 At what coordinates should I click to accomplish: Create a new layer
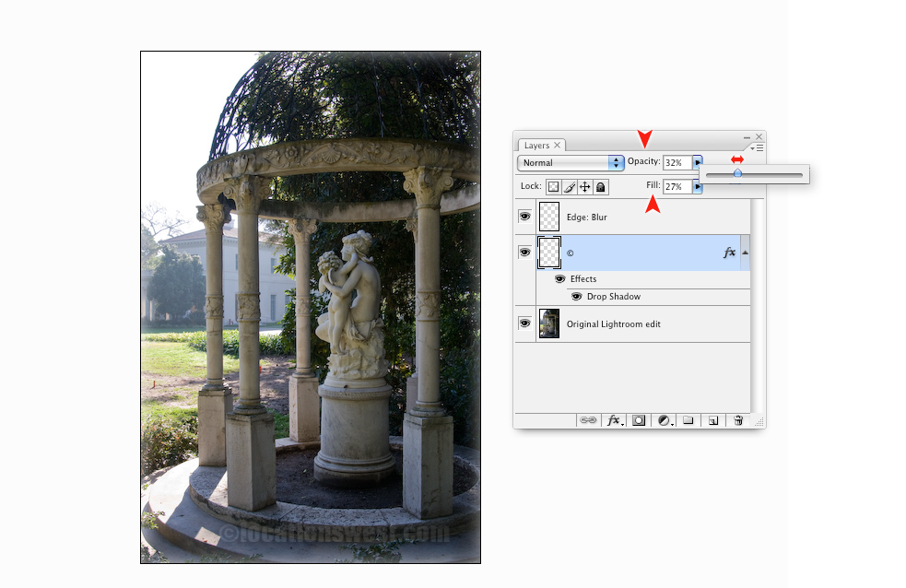tap(712, 421)
